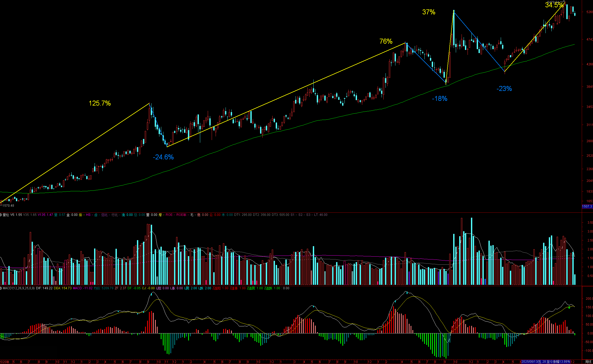Click the 量柱 indicator toggle circle icon
Viewport: 593px width, 364px height.
pyautogui.click(x=1, y=215)
